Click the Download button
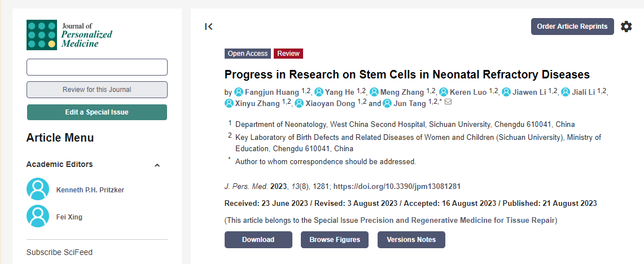The height and width of the screenshot is (264, 644). 258,240
